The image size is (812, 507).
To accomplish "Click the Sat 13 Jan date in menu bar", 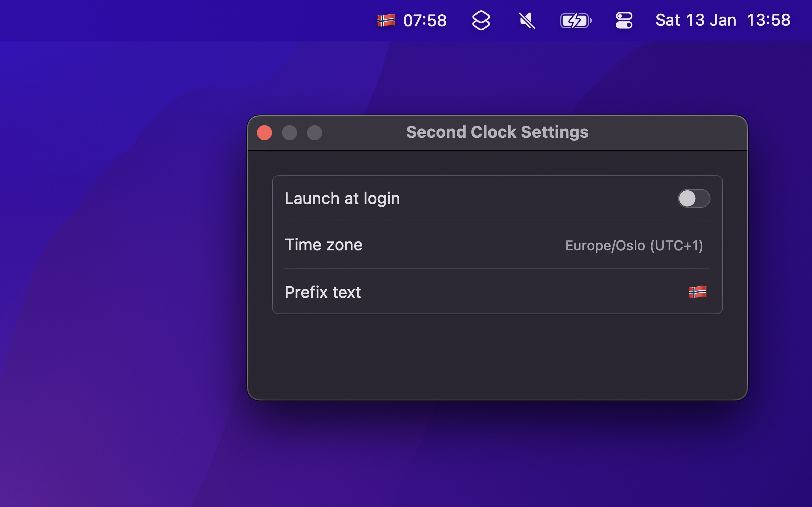I will tap(696, 21).
